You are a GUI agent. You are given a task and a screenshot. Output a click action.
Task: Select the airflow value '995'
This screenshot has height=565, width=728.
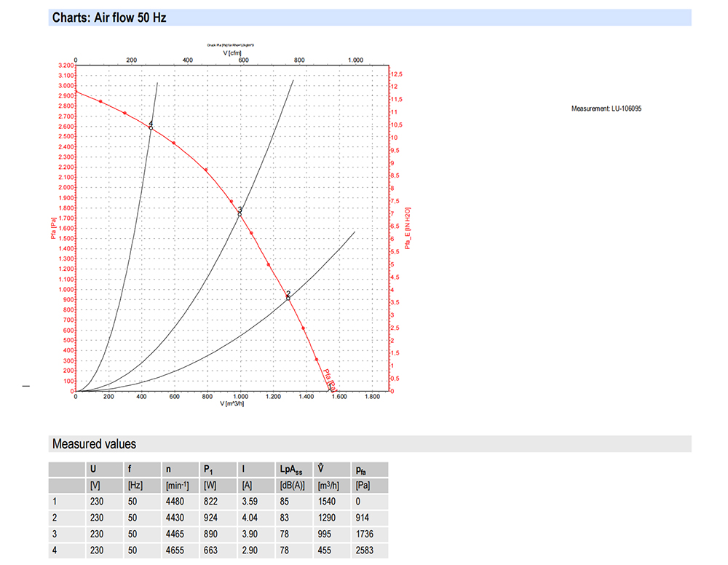[x=325, y=534]
